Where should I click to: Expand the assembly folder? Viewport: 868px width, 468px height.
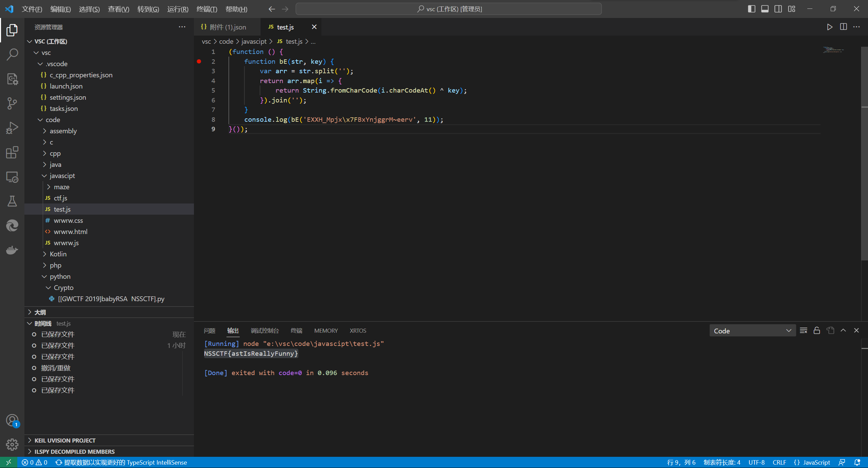(63, 131)
